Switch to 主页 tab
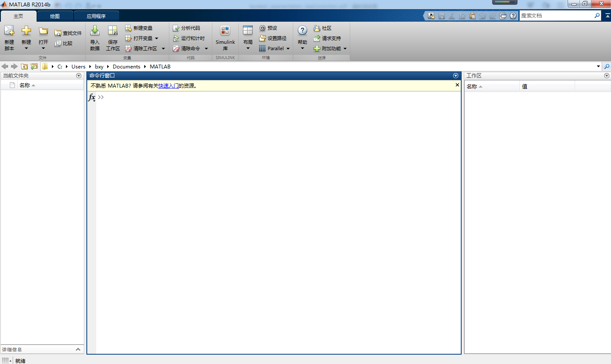Screen dimensions: 611x364 click(18, 16)
